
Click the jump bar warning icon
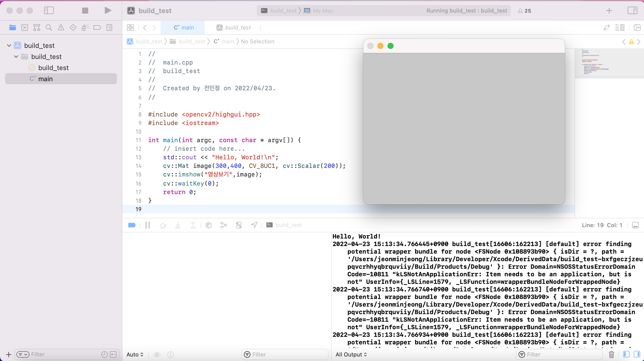[x=631, y=42]
